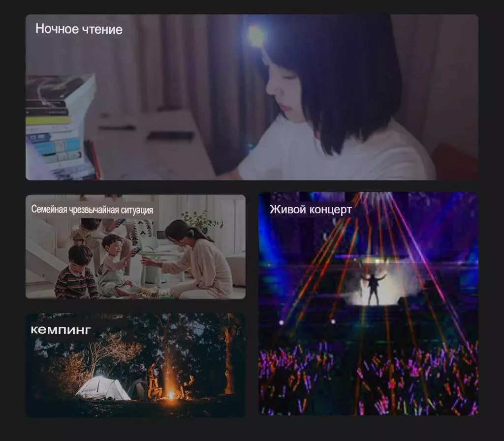Viewport: 504px width, 441px height.
Task: Click the Ночное чтение caption text
Action: (x=79, y=29)
